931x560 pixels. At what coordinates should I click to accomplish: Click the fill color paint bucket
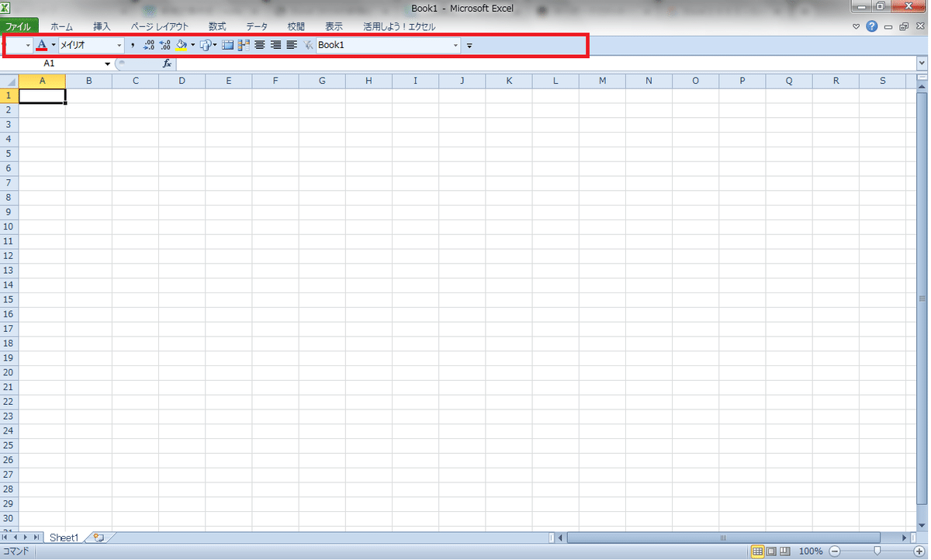181,45
